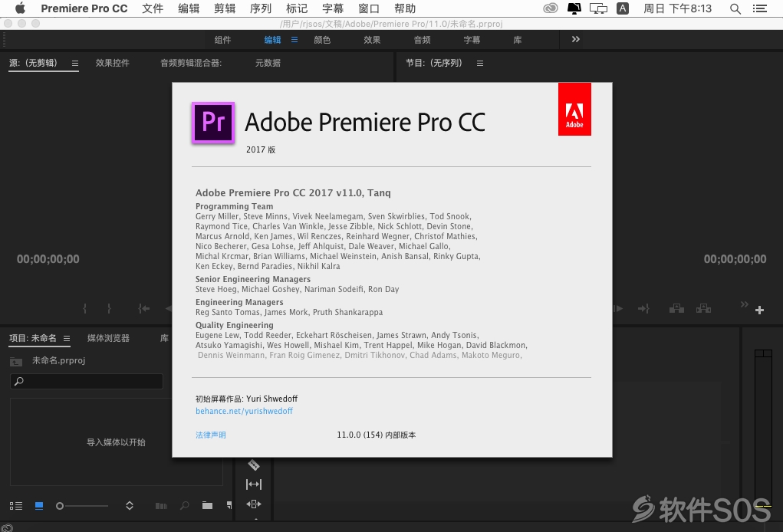Click the Automate to Sequence icon
The height and width of the screenshot is (532, 783).
coord(161,506)
